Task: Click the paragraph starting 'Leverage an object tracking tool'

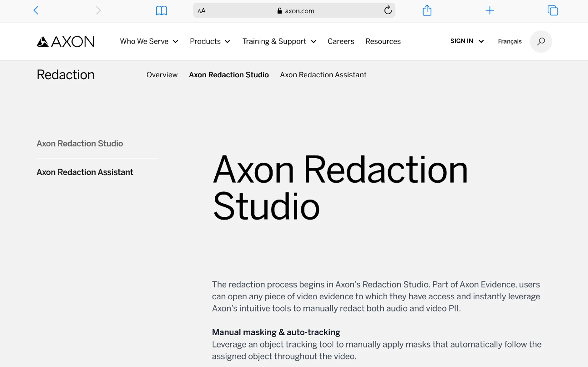Action: click(377, 350)
